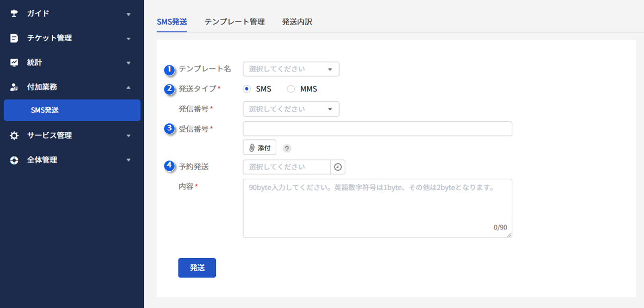Click the 統計 chart icon in sidebar
This screenshot has height=308, width=644.
pos(14,63)
